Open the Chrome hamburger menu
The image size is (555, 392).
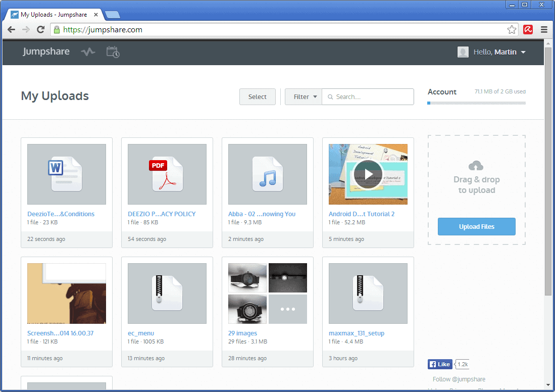[x=544, y=30]
